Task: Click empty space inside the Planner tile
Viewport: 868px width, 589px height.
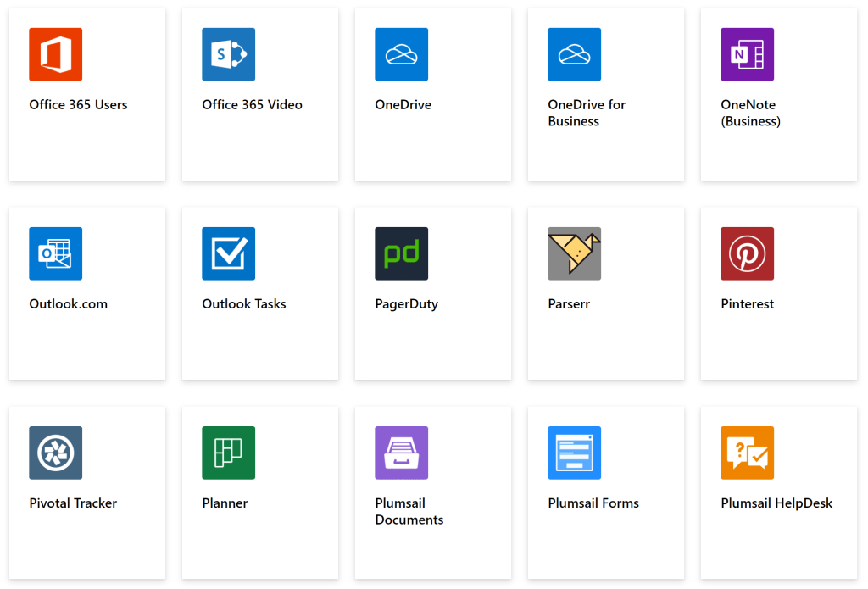Action: point(259,547)
